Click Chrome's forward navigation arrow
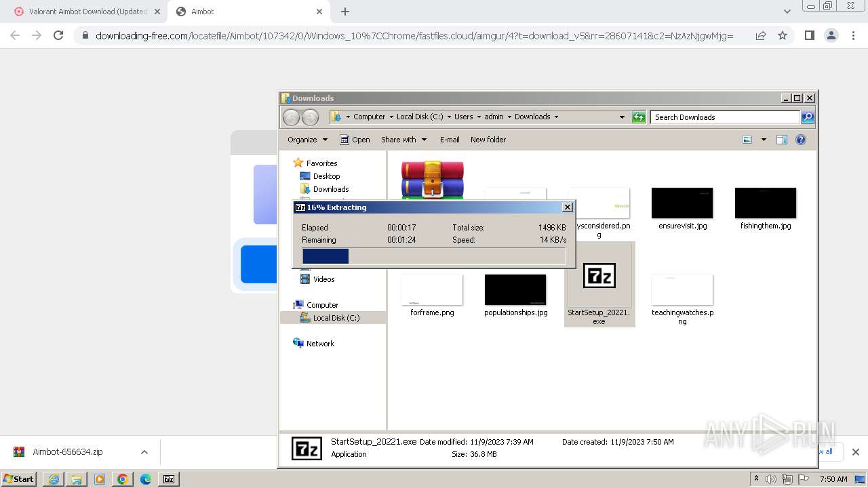The image size is (868, 488). tap(37, 35)
